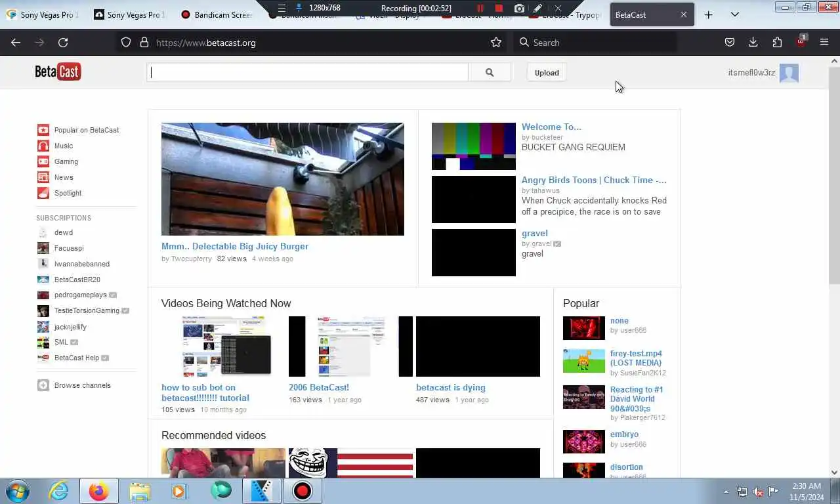Click the BetaCast search magnifier button
The image size is (840, 504).
(490, 72)
